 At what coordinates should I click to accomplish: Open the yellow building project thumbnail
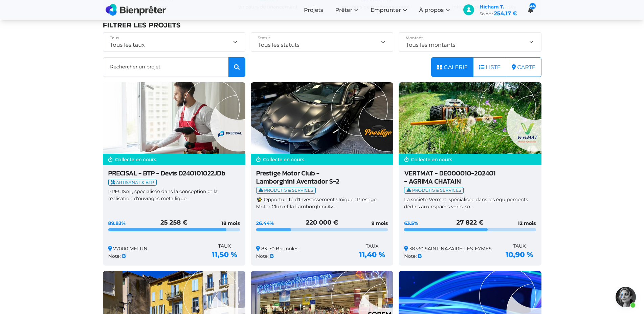174,292
